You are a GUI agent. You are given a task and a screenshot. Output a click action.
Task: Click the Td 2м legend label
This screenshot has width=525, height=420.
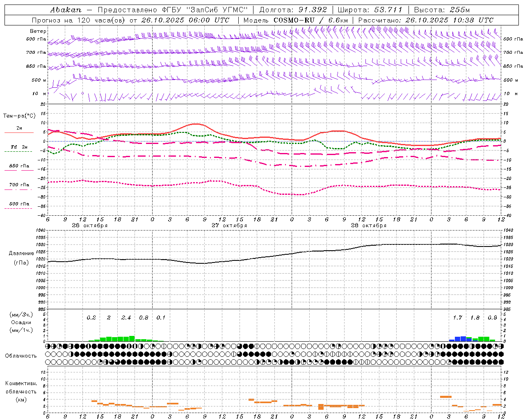19,147
